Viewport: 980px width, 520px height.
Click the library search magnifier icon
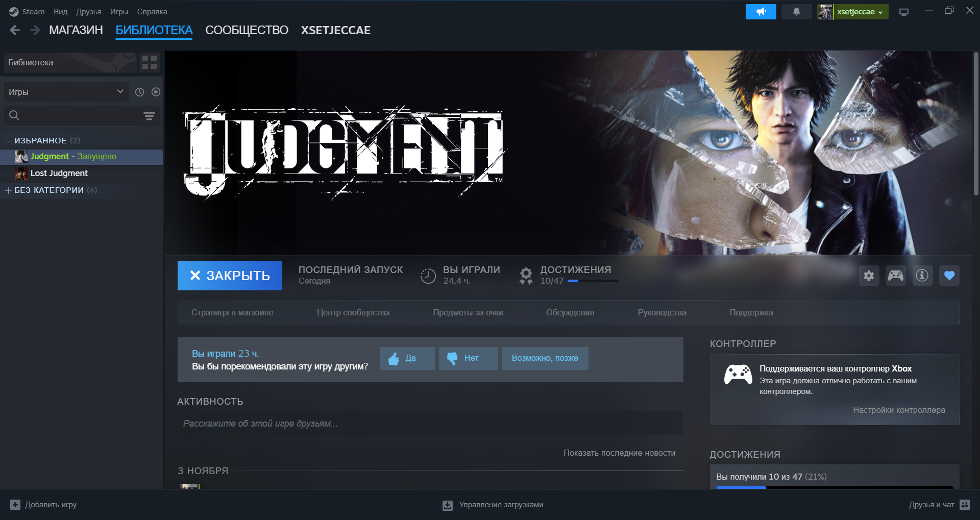[14, 116]
